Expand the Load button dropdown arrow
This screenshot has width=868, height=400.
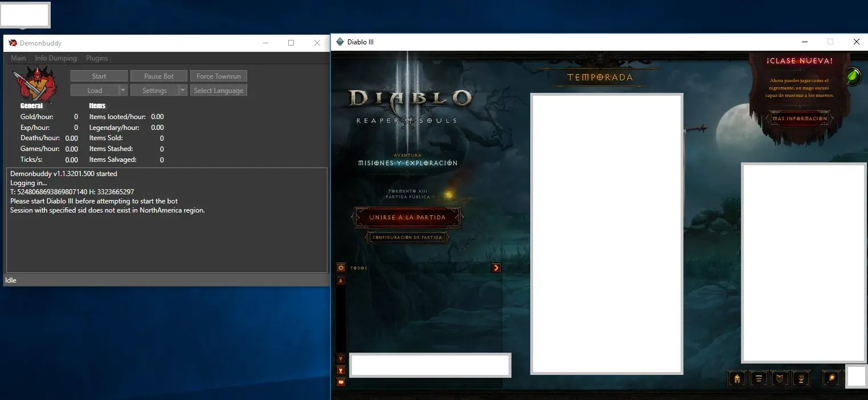(x=123, y=91)
